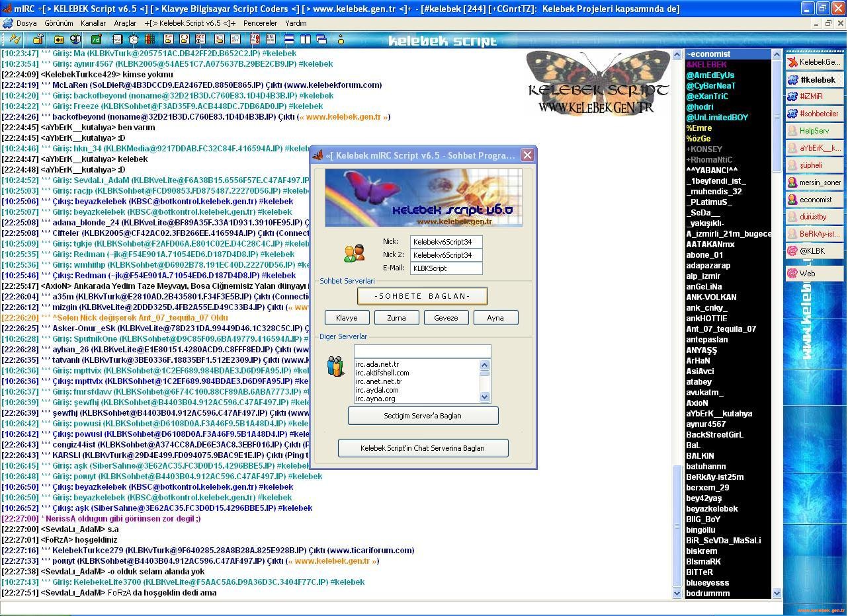The width and height of the screenshot is (848, 616).
Task: Click the About mIRC icon
Action: point(341,40)
